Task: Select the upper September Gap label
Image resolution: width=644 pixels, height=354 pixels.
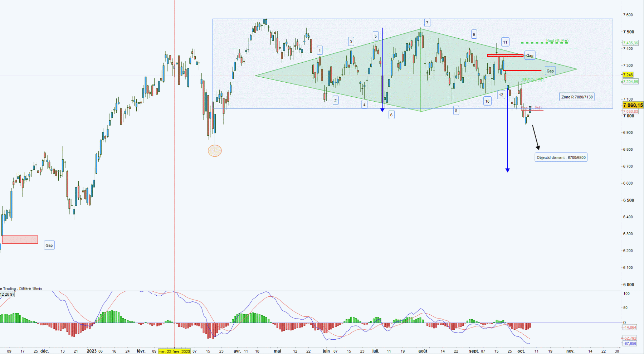Action: 530,55
